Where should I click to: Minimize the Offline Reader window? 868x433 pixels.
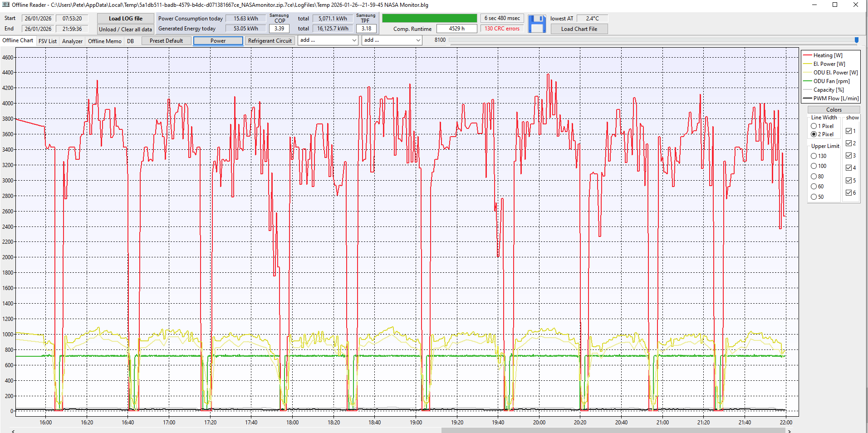click(814, 5)
